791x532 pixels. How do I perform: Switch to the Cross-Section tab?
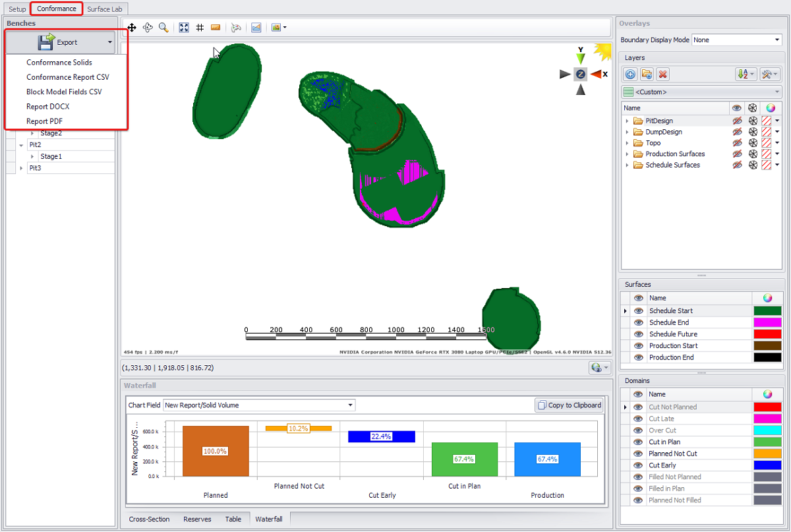(x=149, y=519)
